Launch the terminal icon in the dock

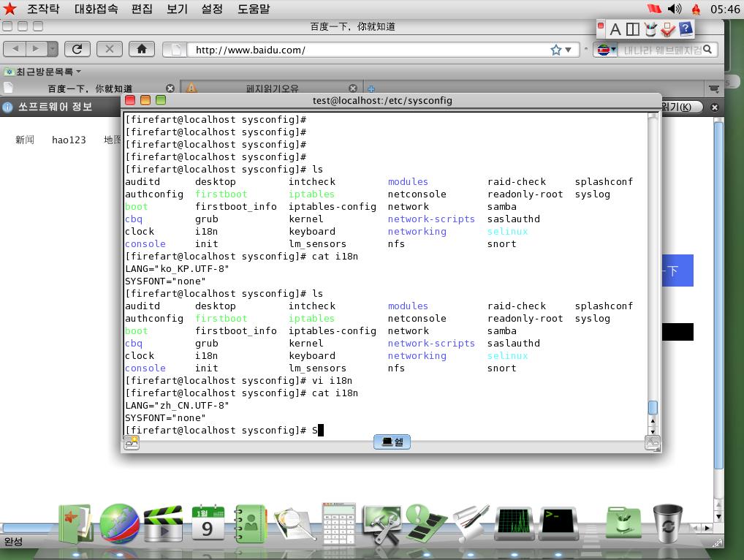tap(558, 523)
